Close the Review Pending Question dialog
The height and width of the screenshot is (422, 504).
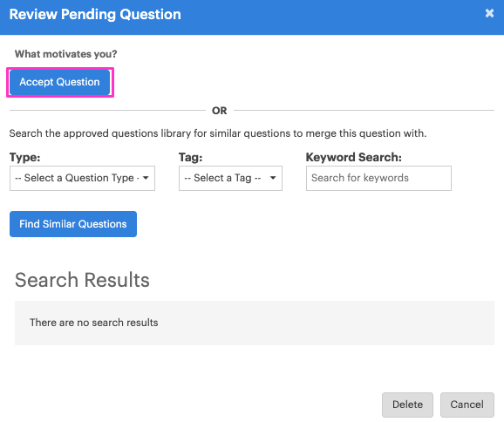click(489, 13)
